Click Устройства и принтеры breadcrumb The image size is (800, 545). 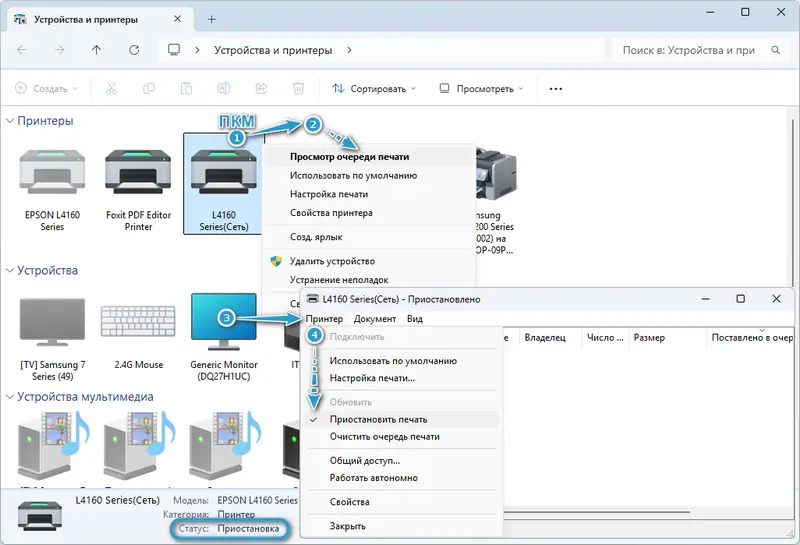point(273,50)
